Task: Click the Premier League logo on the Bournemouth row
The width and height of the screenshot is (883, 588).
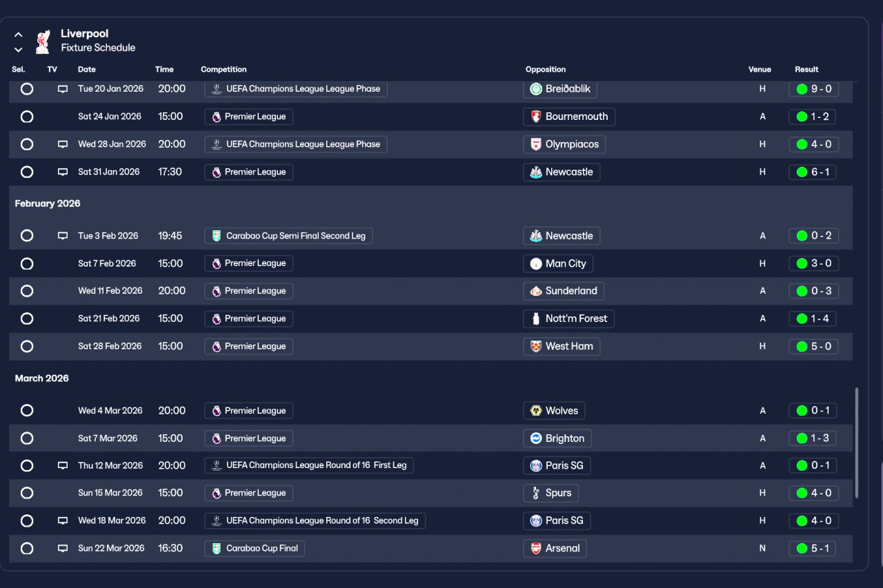Action: click(217, 116)
